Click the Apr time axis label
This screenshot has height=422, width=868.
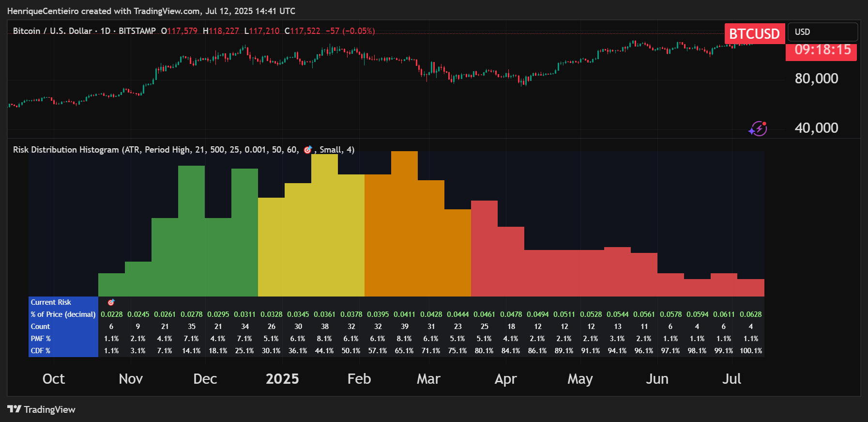tap(506, 379)
